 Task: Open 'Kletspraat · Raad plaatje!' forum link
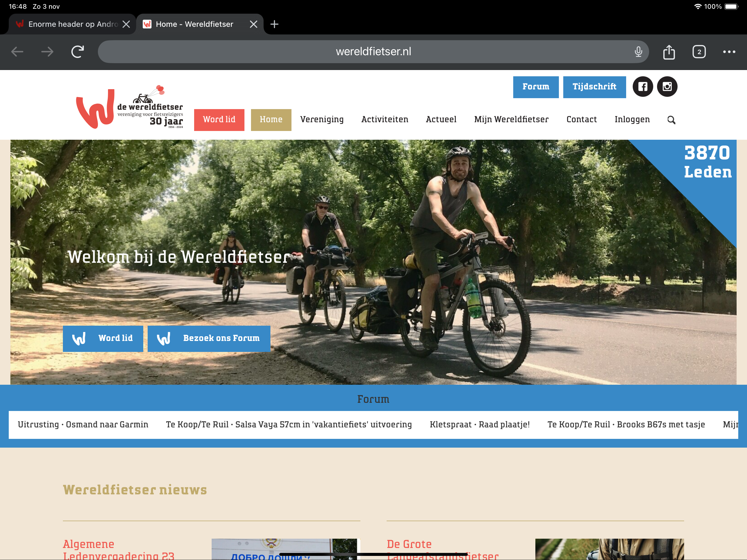(479, 425)
